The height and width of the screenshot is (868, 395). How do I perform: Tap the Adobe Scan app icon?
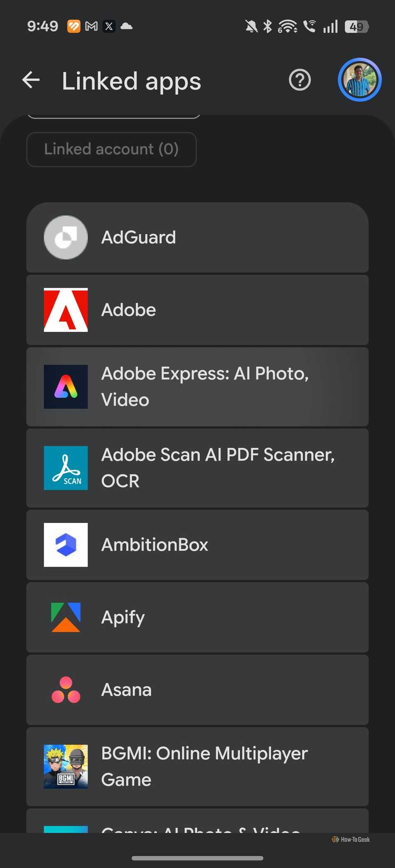point(66,468)
